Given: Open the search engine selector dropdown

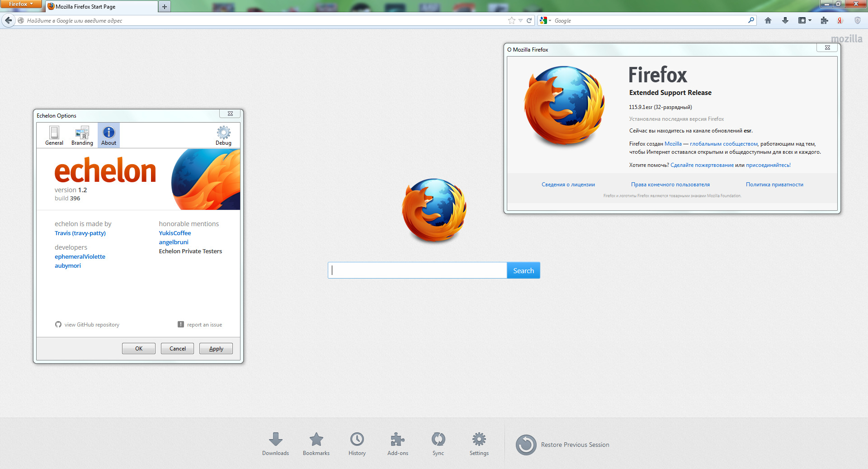Looking at the screenshot, I should click(x=545, y=20).
